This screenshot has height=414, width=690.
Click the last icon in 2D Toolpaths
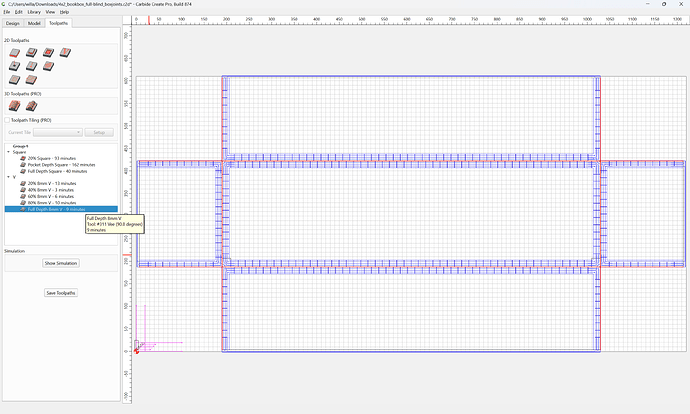tap(31, 80)
